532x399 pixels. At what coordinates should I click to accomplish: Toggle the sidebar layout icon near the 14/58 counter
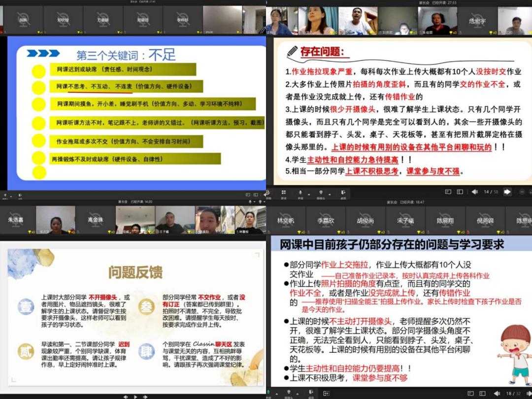point(460,192)
